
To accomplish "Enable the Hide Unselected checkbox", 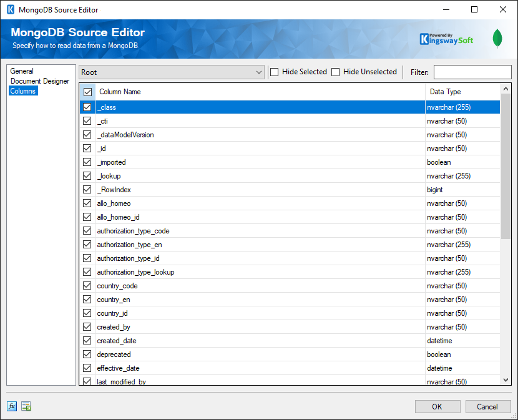I will point(335,72).
